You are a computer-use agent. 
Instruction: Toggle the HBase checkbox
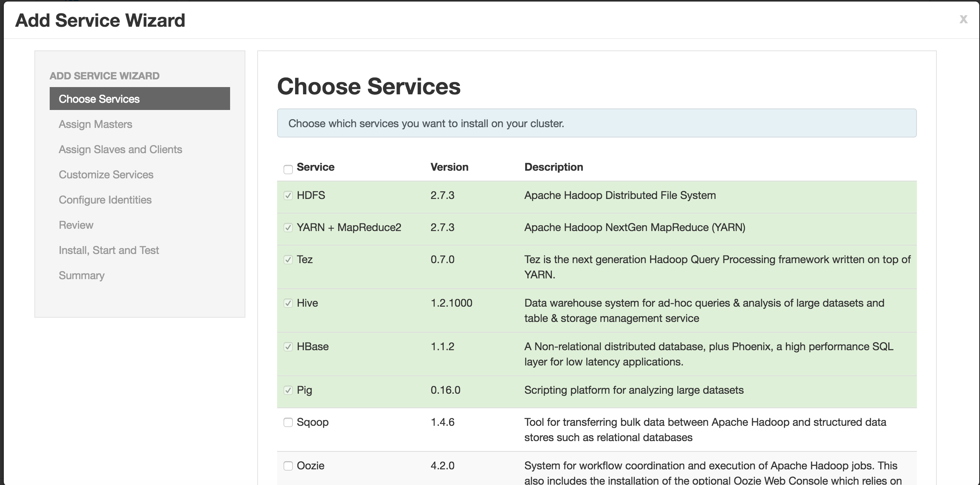[288, 347]
